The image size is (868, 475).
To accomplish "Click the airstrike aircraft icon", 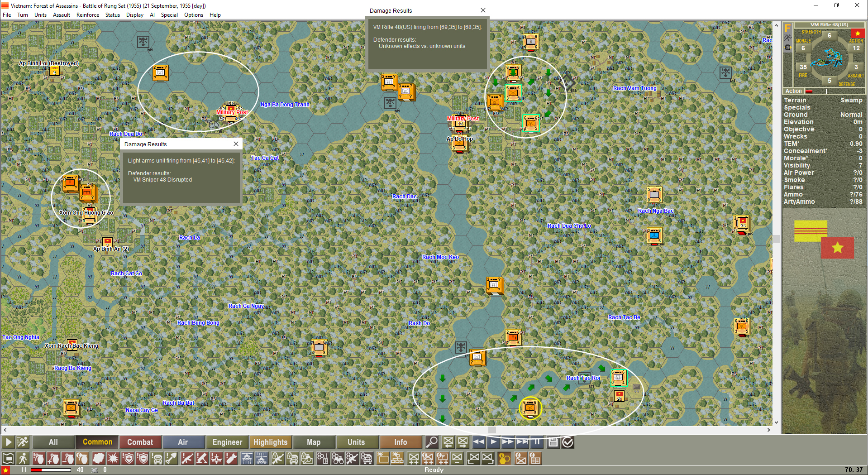I will (216, 458).
